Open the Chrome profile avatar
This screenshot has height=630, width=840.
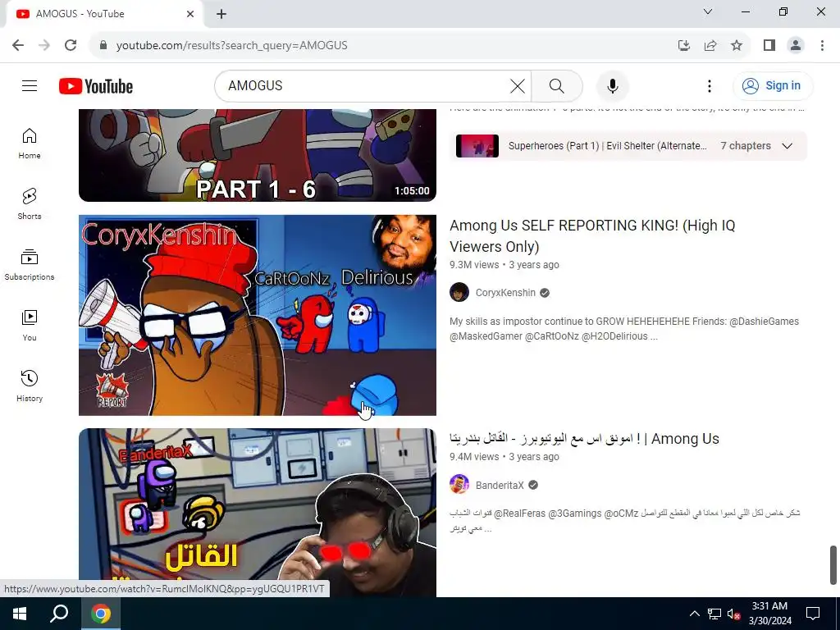tap(796, 45)
